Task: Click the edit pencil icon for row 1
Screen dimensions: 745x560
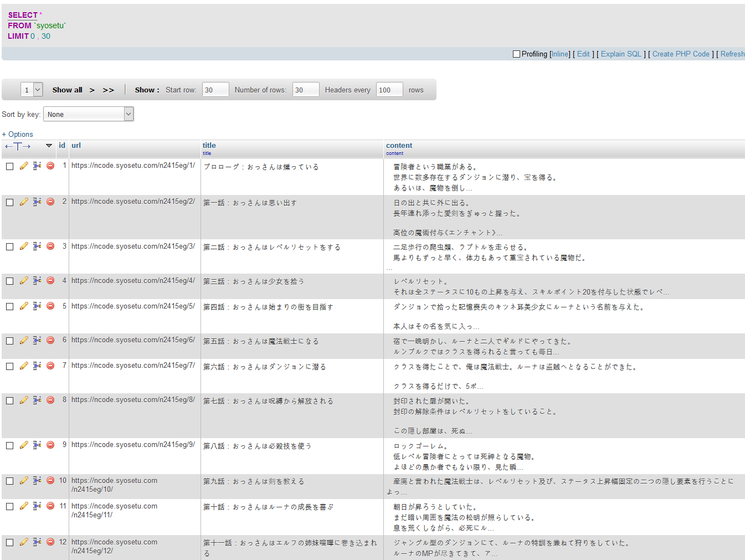Action: 24,166
